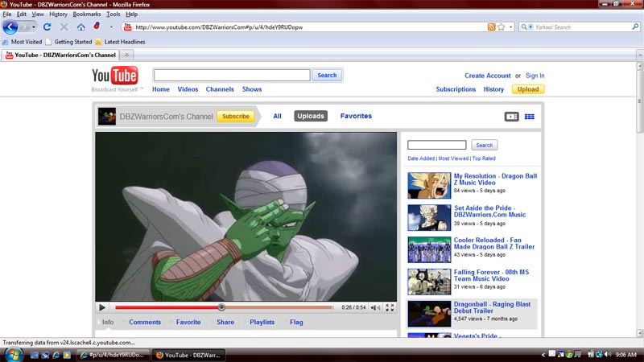Open the YouTube logo home link
The width and height of the screenshot is (644, 362).
(x=115, y=76)
